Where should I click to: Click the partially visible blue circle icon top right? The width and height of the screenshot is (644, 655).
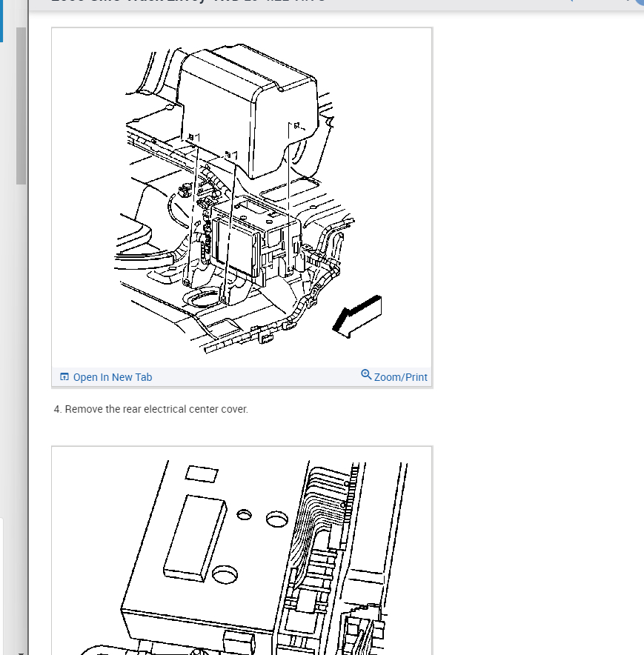coord(640,2)
